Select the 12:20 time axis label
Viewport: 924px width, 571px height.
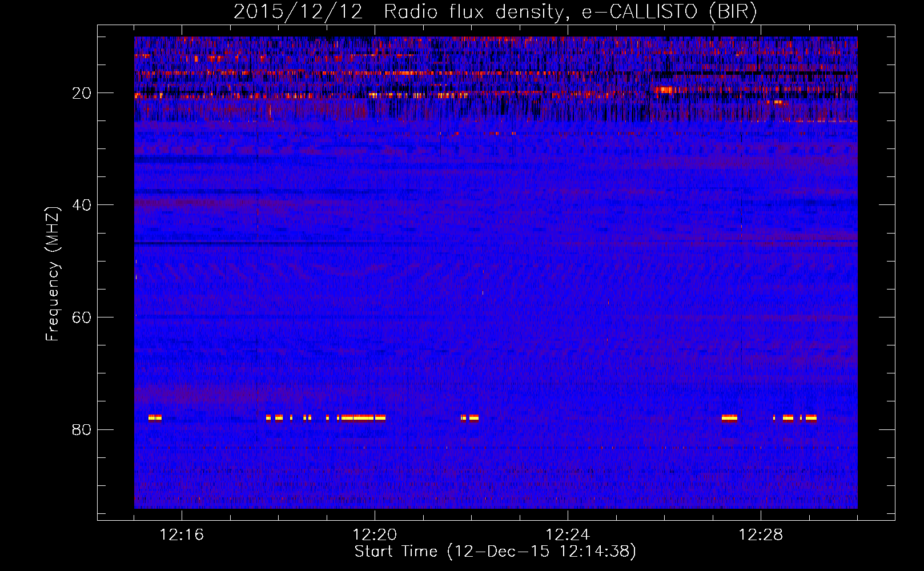375,534
